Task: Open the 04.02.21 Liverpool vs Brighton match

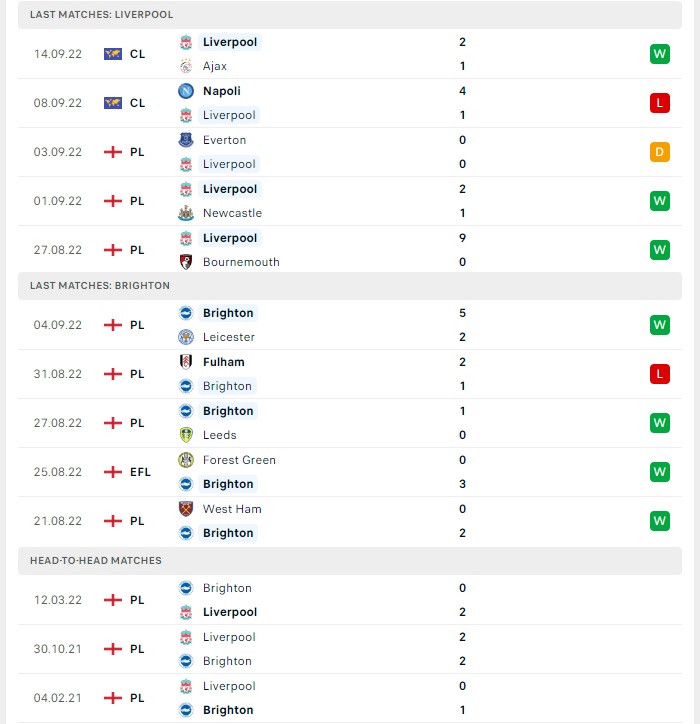Action: pos(350,698)
